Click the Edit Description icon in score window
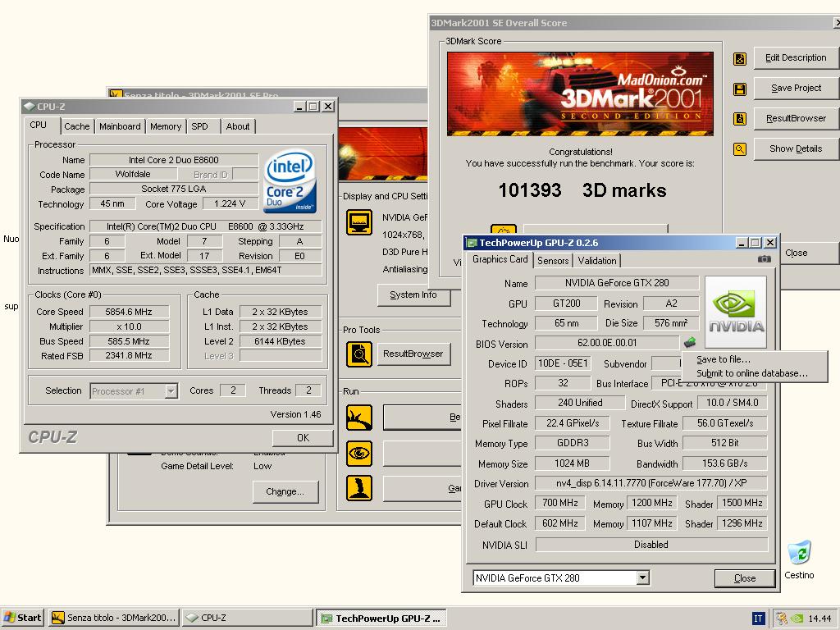840x630 pixels. coord(740,58)
